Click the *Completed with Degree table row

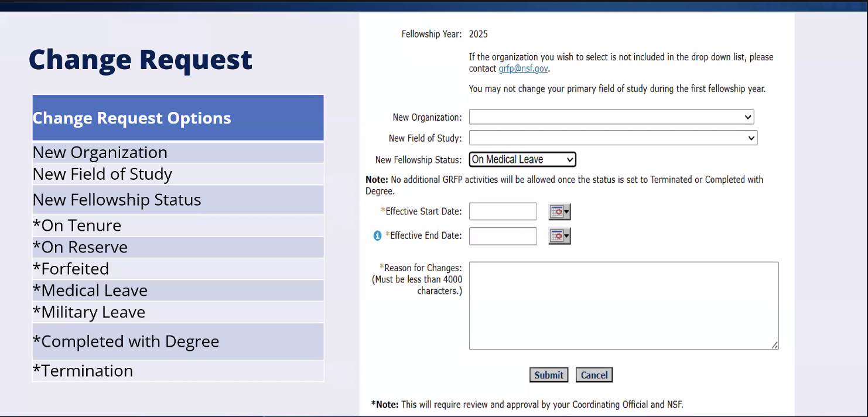178,341
